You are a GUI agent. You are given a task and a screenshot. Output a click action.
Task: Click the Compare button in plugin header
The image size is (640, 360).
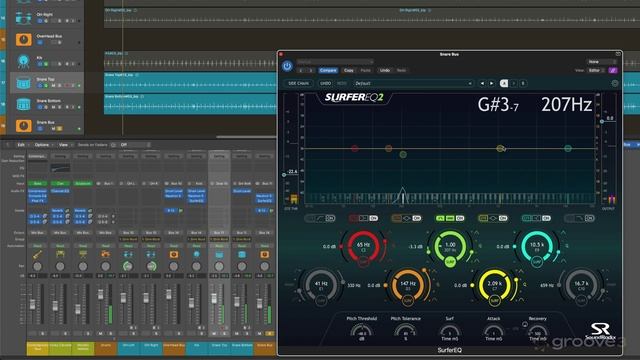[328, 70]
